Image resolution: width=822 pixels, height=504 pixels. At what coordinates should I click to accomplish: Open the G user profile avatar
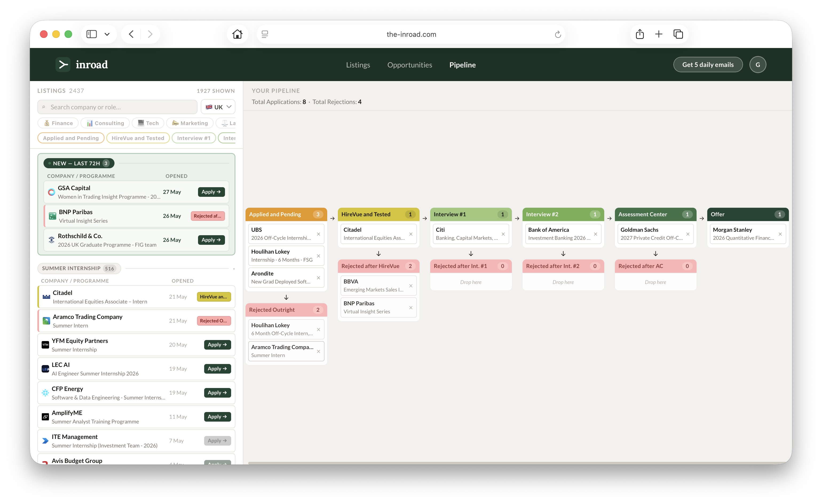pos(757,65)
